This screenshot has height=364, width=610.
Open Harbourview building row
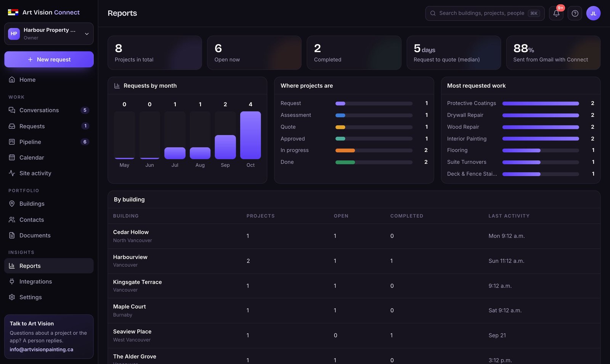[354, 261]
